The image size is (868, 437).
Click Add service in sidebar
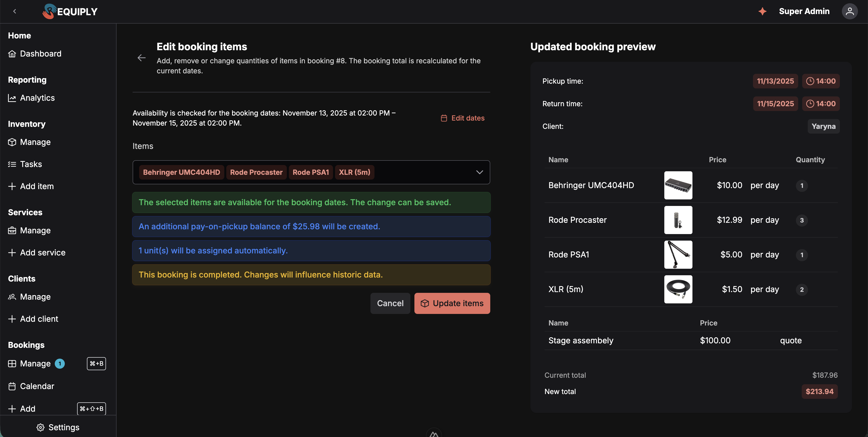click(37, 252)
